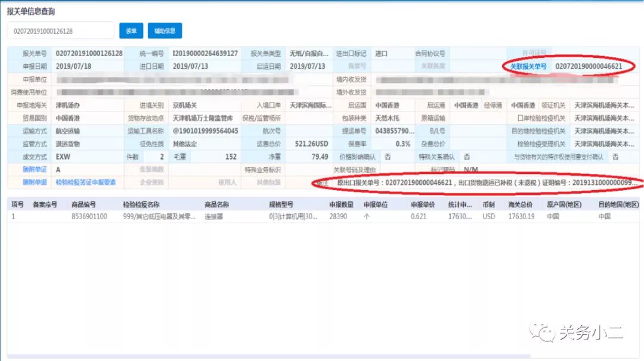Click the 运费总价 value 521.26USD
The width and height of the screenshot is (644, 361).
tap(311, 144)
